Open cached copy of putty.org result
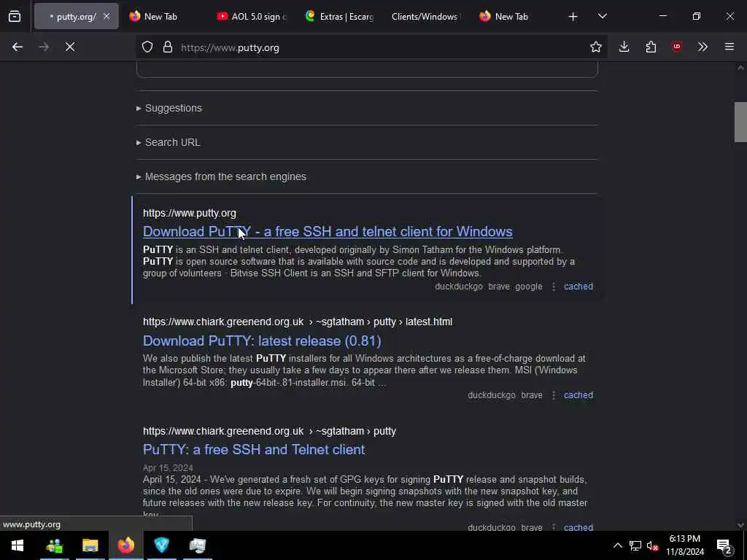747x560 pixels. coord(578,286)
